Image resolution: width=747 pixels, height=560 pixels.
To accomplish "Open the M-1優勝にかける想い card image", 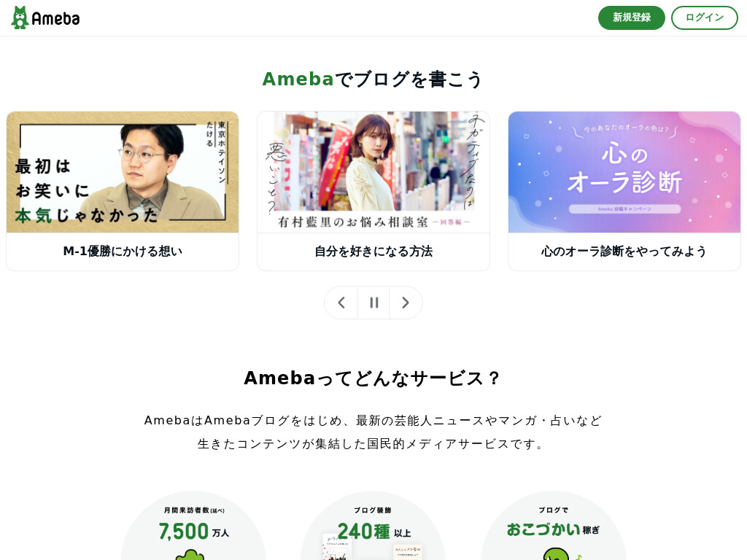I will click(123, 172).
